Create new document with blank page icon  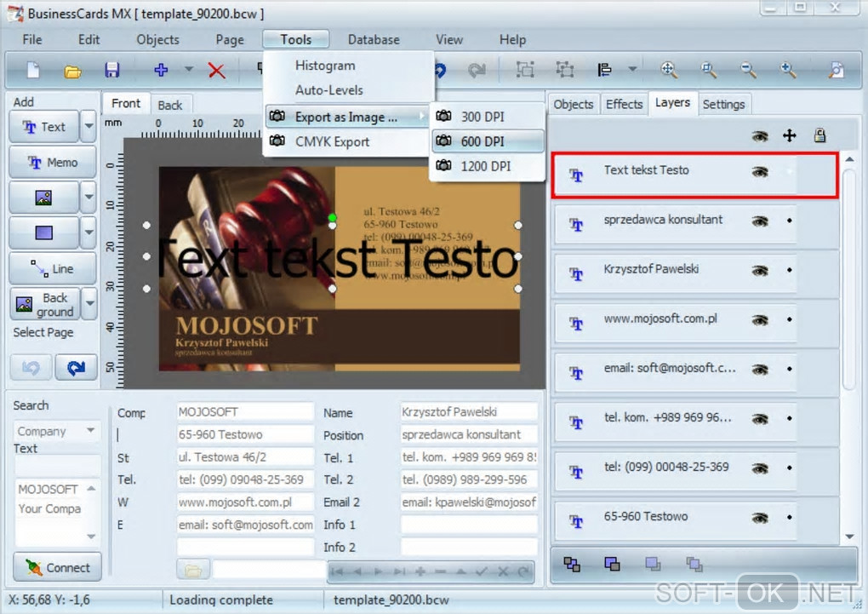pos(33,71)
